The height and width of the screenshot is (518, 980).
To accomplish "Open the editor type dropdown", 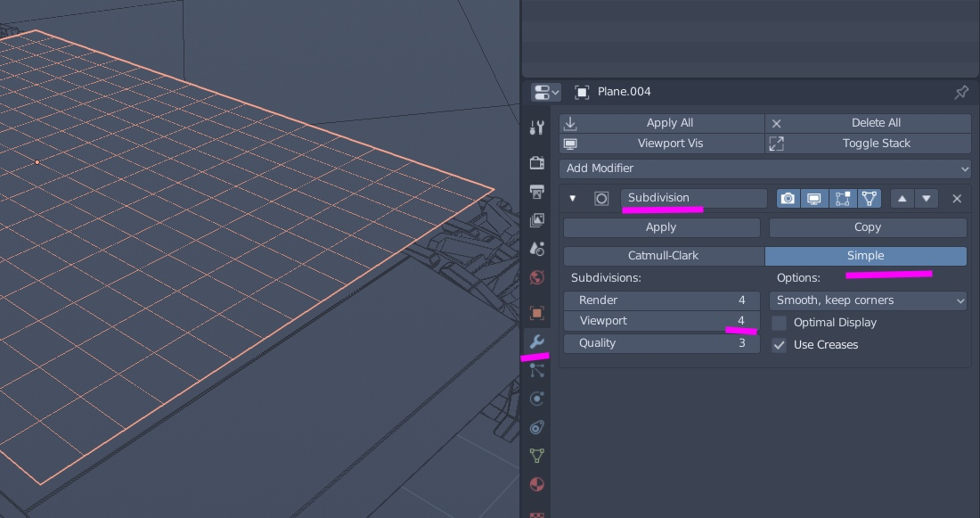I will pos(546,93).
